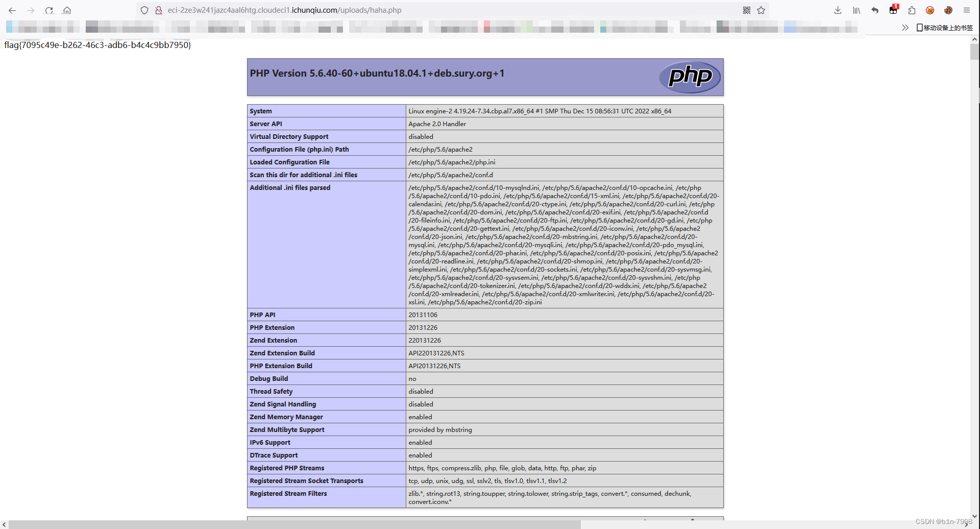Click Scan this dir for additional .ini files

(303, 175)
